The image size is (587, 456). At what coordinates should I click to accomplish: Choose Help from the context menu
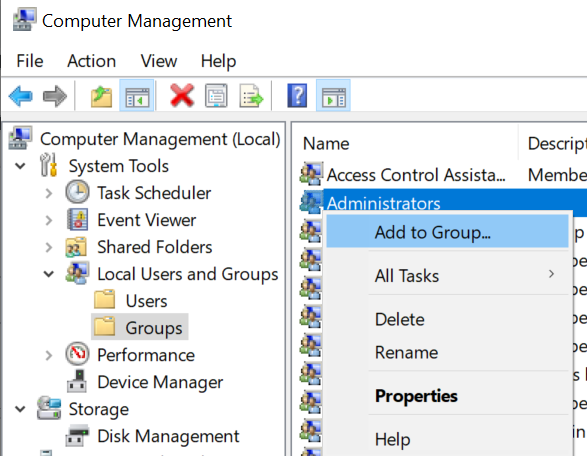point(447,439)
